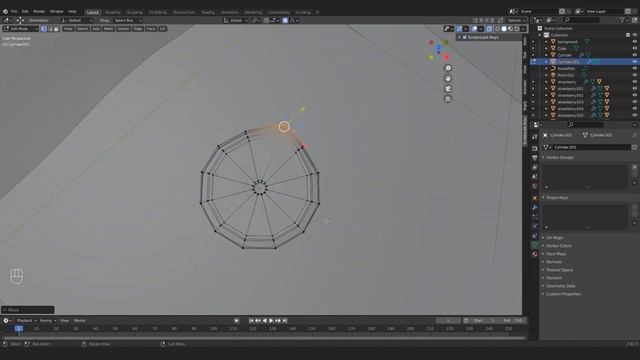
Task: Toggle the Screencast Keys checkbox
Action: 464,38
